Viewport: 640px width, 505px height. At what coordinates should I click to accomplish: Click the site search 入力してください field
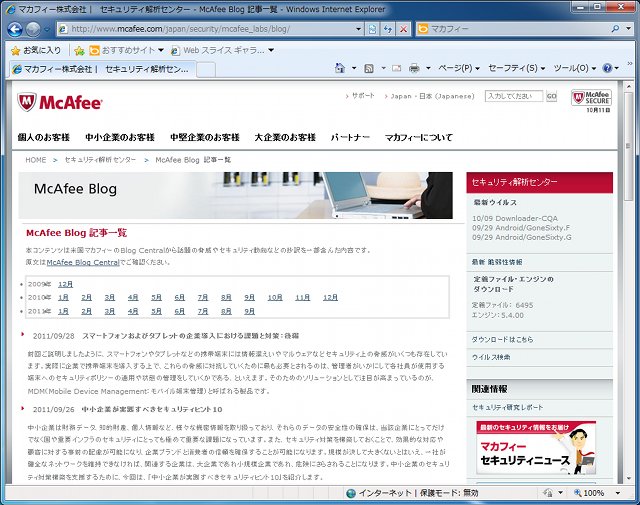[514, 96]
